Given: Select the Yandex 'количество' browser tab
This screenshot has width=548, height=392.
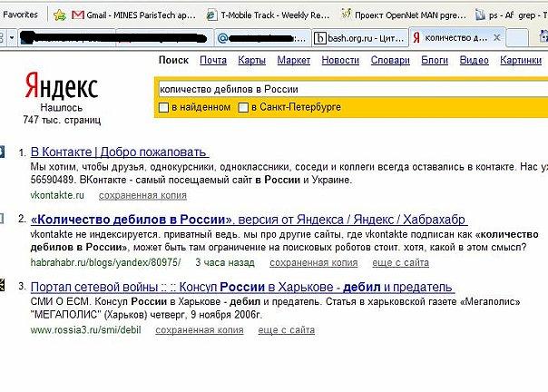Looking at the screenshot, I should (454, 38).
